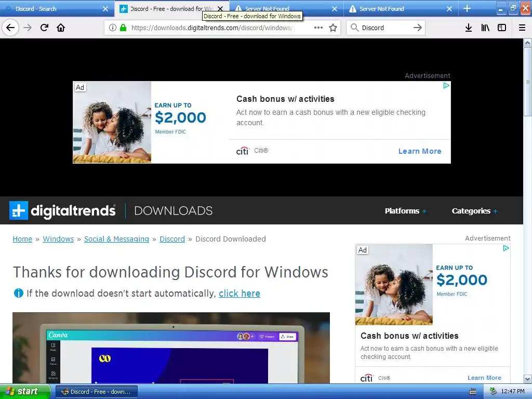
Task: Open the Library bookmarks icon
Action: 485,28
